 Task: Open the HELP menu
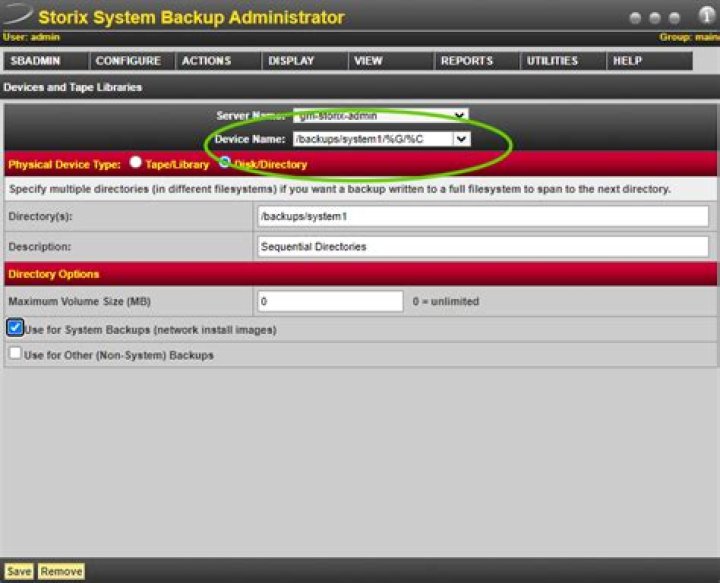pyautogui.click(x=650, y=61)
